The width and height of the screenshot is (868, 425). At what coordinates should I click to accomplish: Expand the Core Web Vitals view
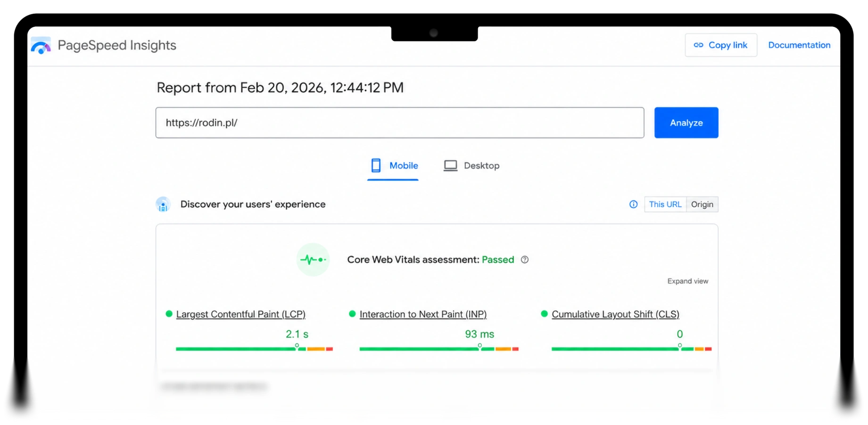[x=687, y=281]
